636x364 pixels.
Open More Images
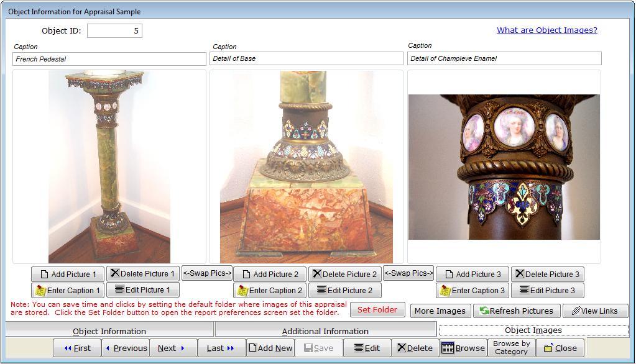441,311
